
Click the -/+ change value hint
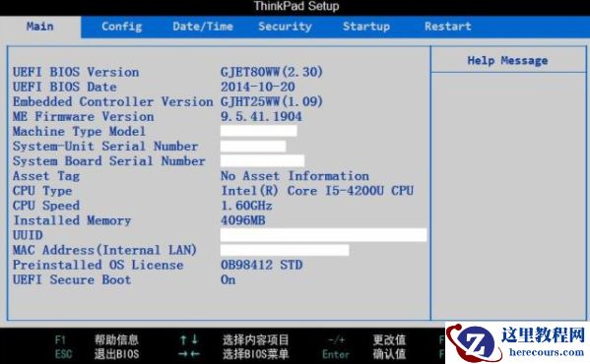[x=367, y=340]
